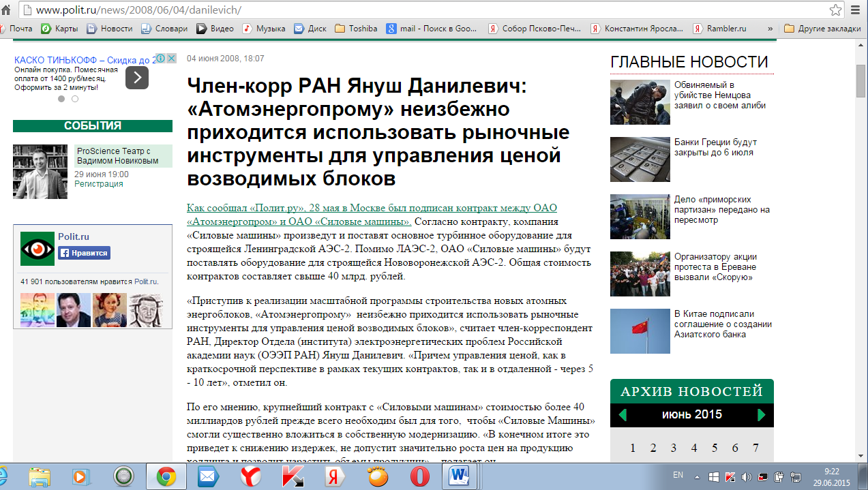Open the Rambler.ru bookmark
This screenshot has height=490, width=868.
tap(720, 29)
